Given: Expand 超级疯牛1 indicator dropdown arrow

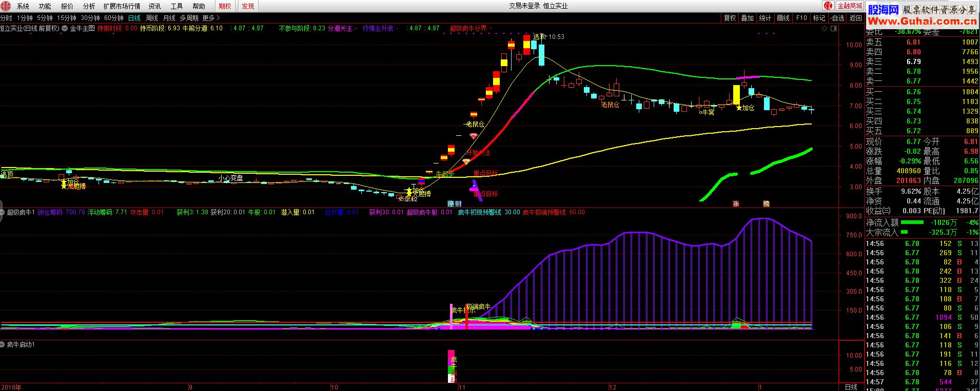Looking at the screenshot, I should click(x=3, y=212).
